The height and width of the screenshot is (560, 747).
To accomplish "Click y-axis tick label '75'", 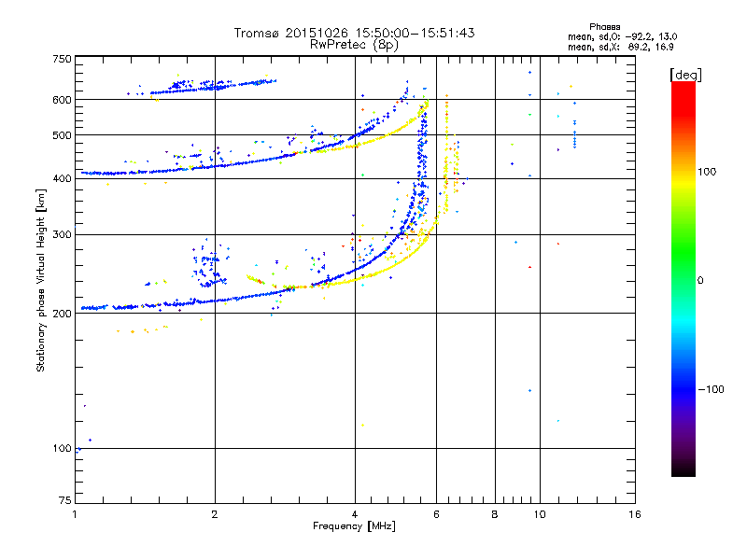I will point(65,500).
